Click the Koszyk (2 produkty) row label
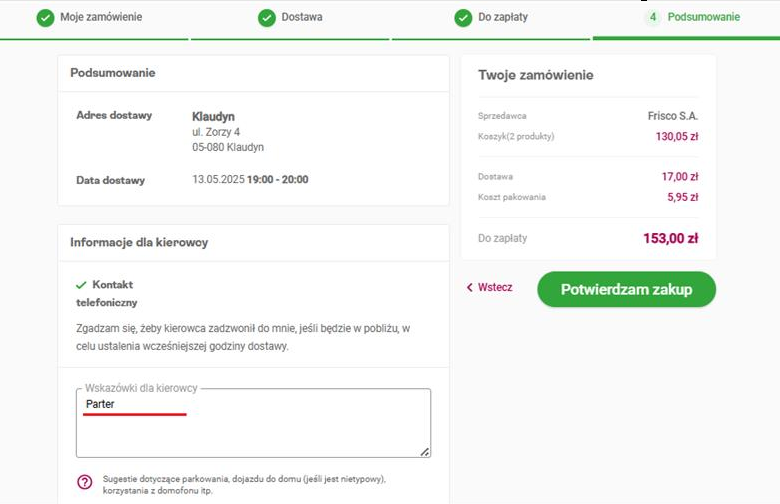The image size is (780, 504). [x=516, y=136]
